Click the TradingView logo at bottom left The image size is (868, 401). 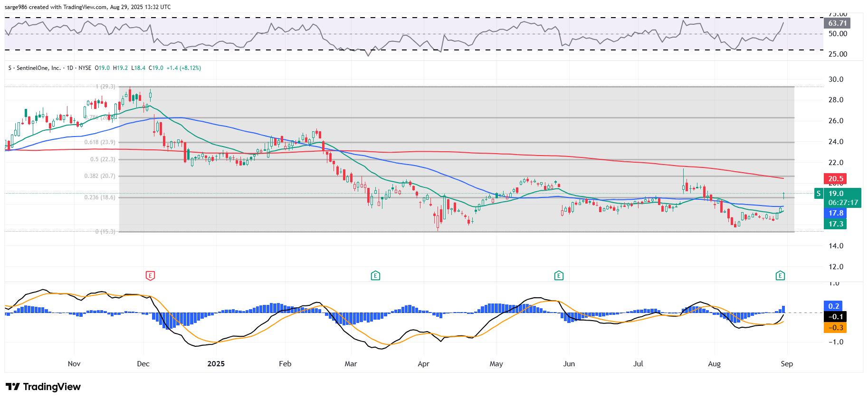[x=43, y=387]
